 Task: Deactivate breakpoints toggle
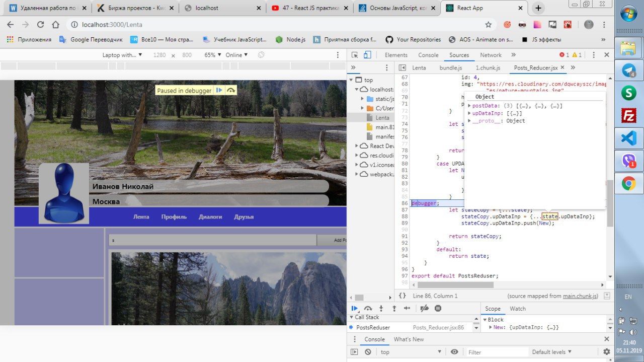(x=425, y=309)
